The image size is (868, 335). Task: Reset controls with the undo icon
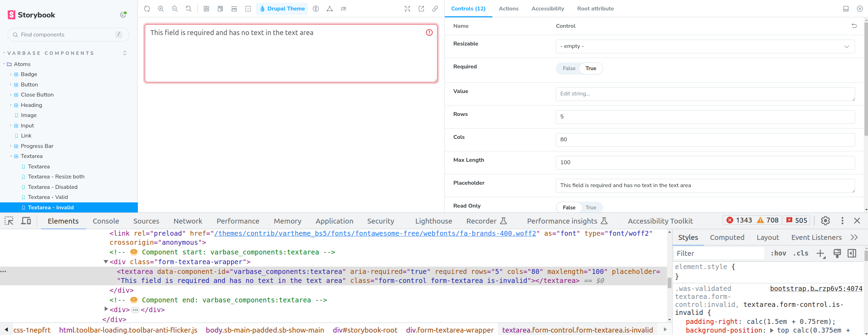tap(854, 26)
